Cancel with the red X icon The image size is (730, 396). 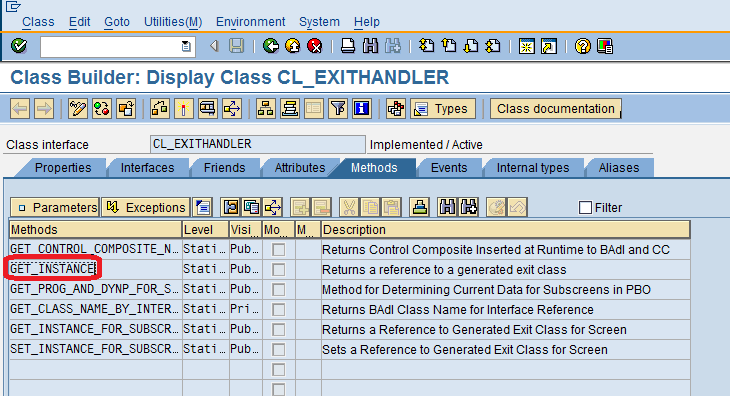315,46
